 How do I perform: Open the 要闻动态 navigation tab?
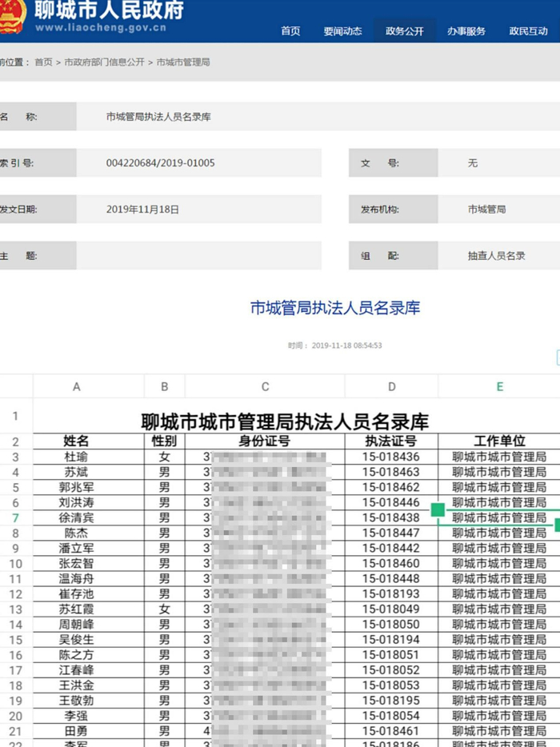click(x=342, y=31)
